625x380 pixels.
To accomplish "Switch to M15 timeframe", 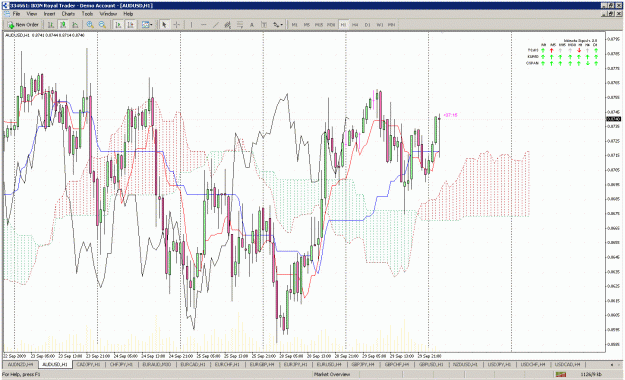I will 319,25.
